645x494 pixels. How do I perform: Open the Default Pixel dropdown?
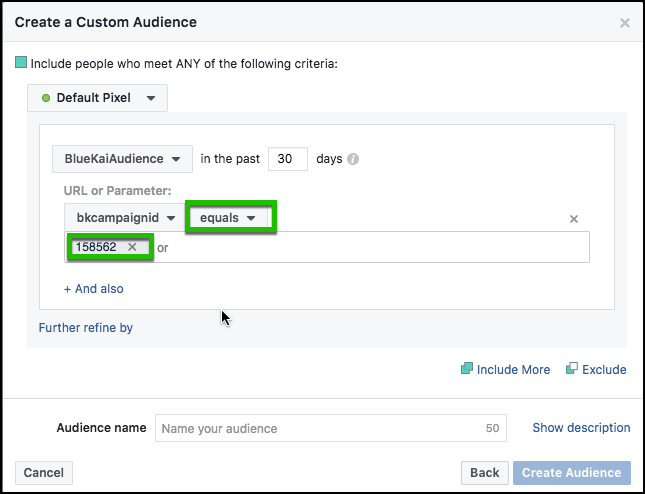[x=98, y=98]
